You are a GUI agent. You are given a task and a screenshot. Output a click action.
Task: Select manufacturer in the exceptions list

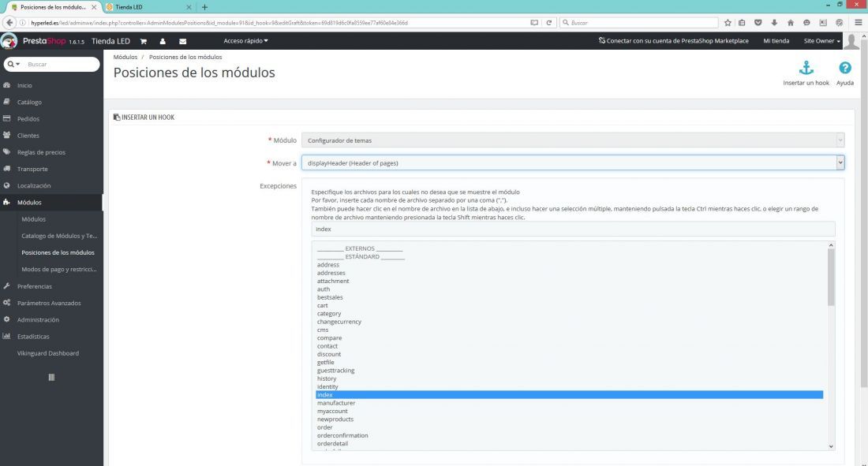336,403
